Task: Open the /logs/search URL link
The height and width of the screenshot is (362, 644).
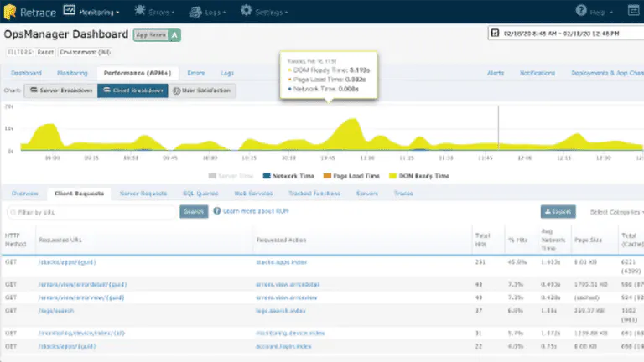Action: click(x=56, y=311)
